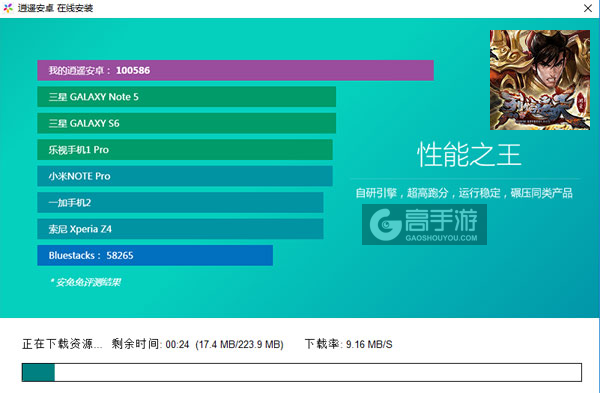This screenshot has width=600, height=393.
Task: Click the 索尼 Xperia Z4 bar
Action: 180,229
